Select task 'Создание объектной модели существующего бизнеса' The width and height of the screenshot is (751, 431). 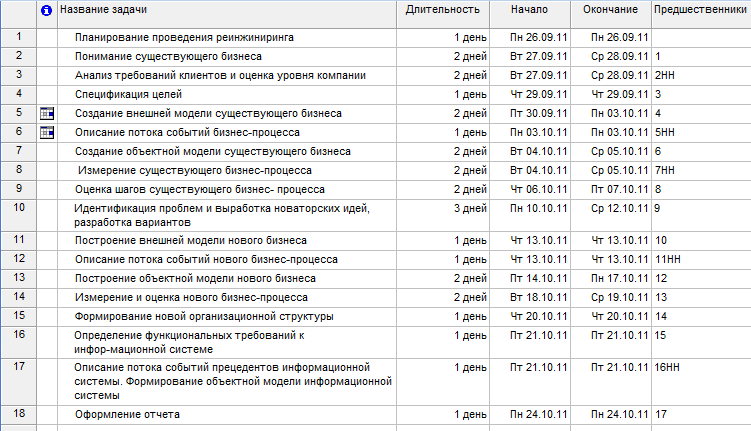[213, 152]
